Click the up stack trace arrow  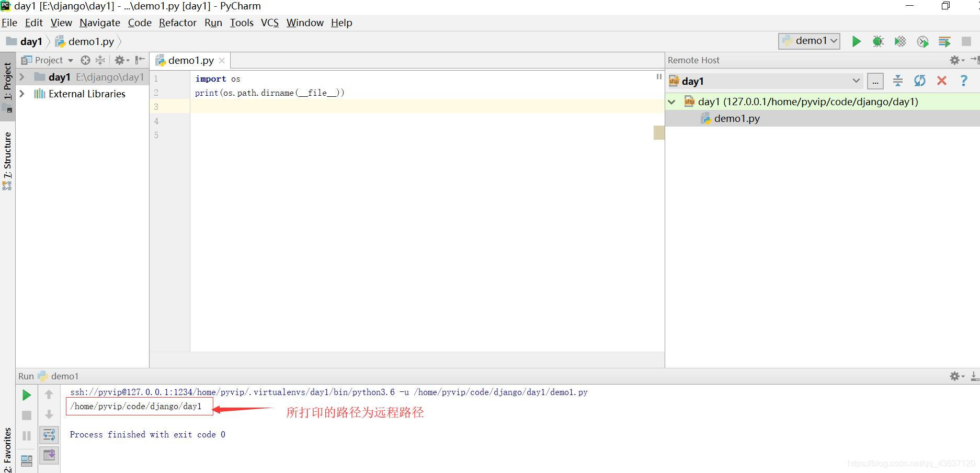click(x=49, y=395)
